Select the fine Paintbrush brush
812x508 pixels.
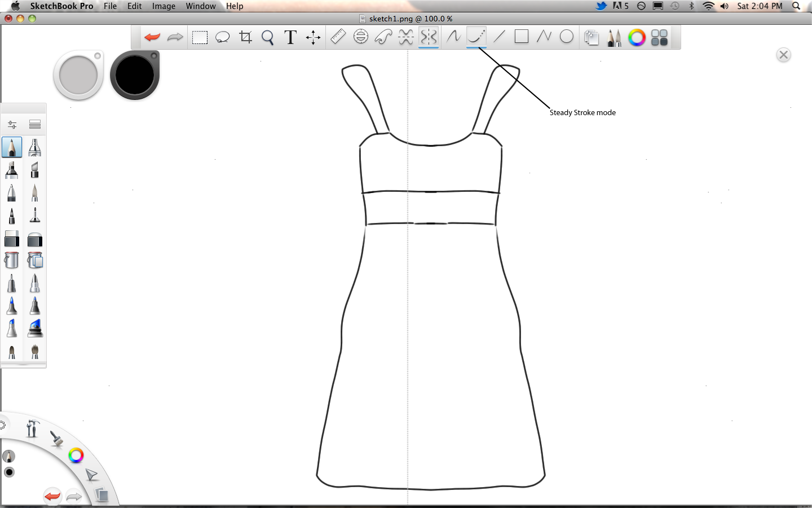35,193
